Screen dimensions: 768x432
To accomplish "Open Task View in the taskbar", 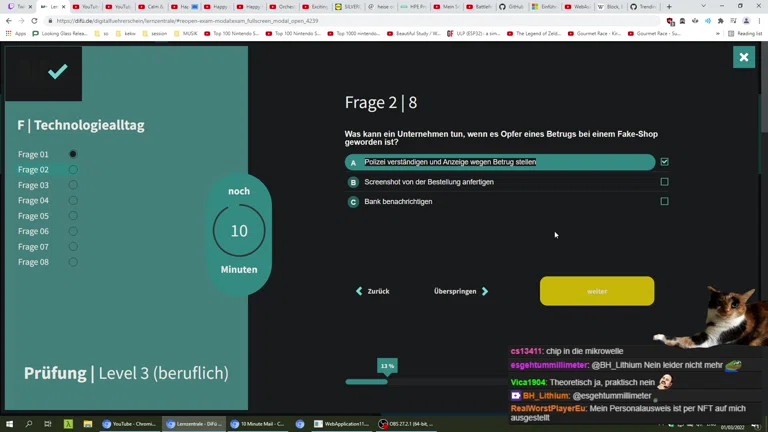I will (48, 424).
